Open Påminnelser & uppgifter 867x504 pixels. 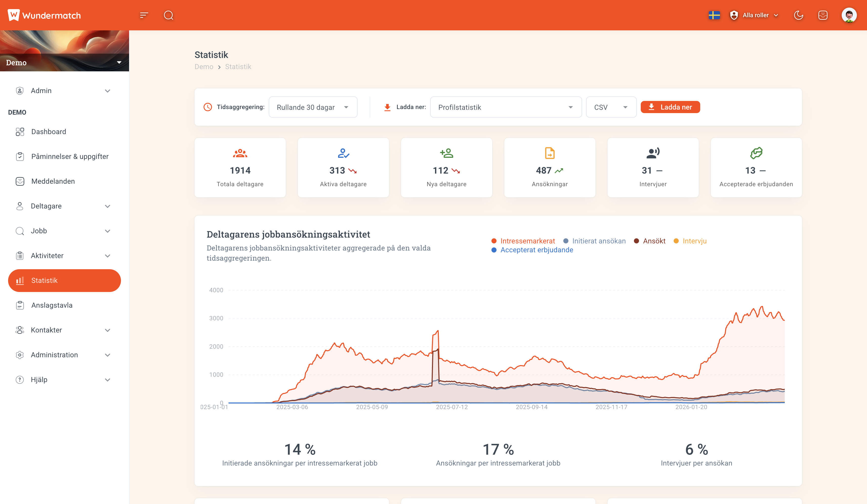(x=70, y=156)
